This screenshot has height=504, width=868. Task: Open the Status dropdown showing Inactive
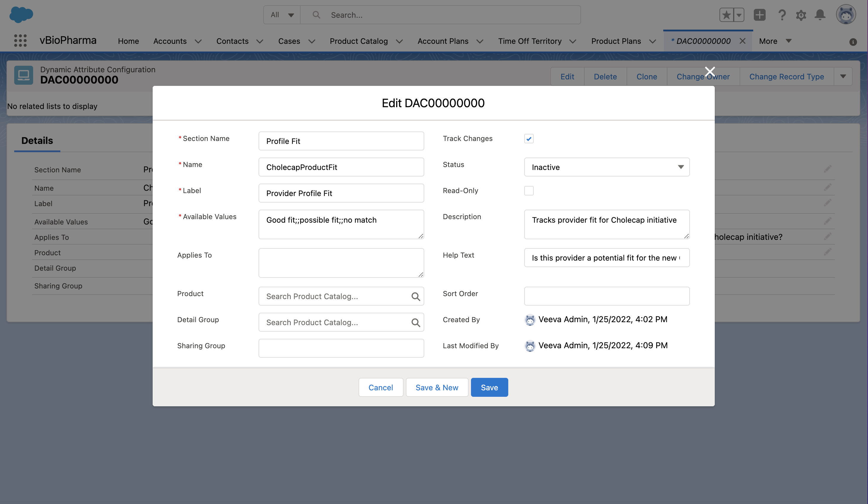click(x=606, y=167)
